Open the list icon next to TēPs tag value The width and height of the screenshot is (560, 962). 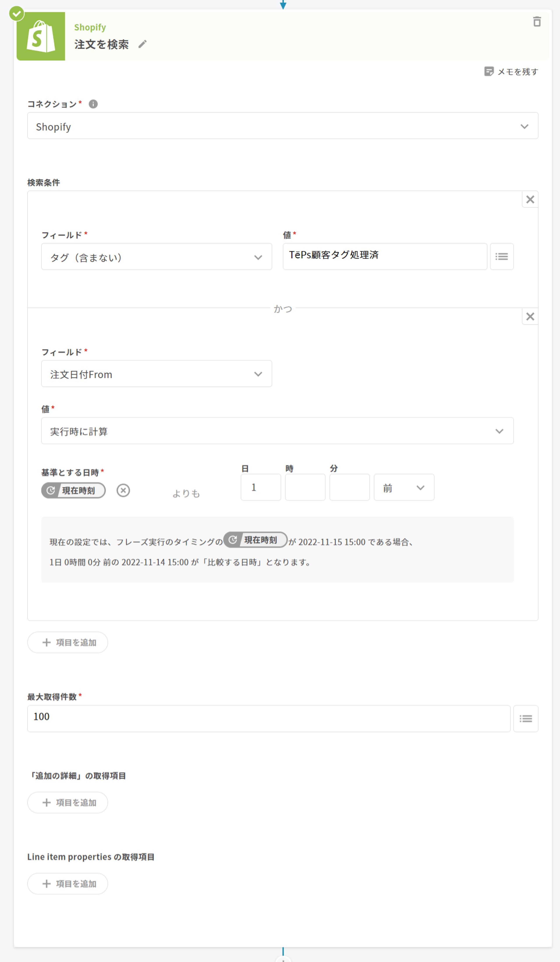(501, 256)
